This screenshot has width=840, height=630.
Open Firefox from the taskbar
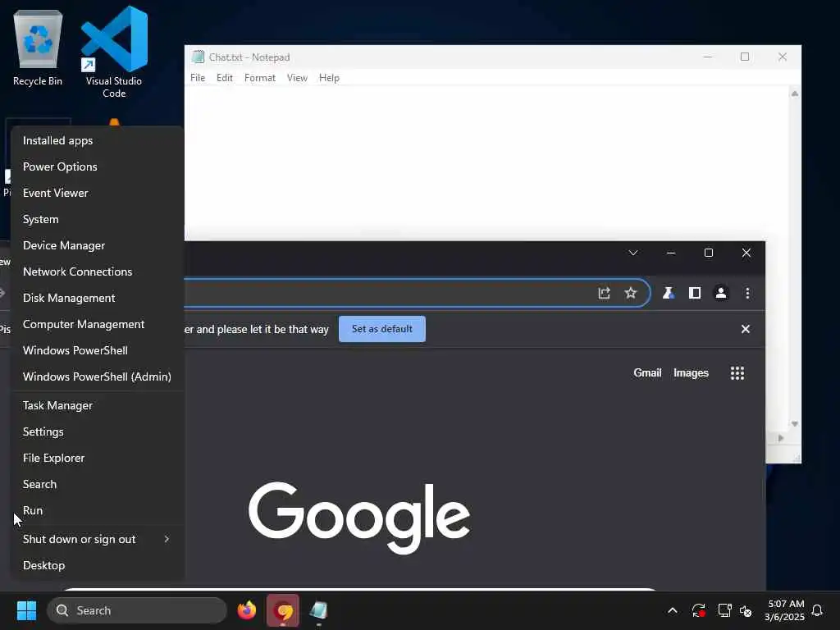pos(247,610)
